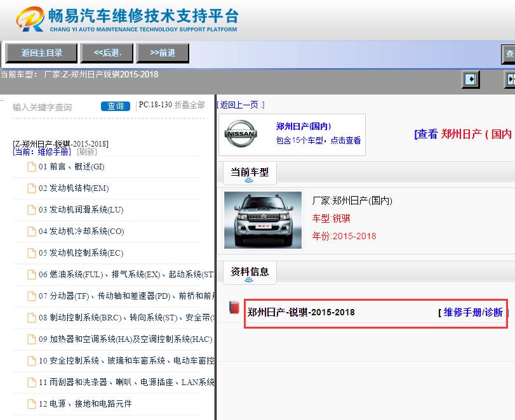This screenshot has height=420, width=515.
Task: Select the 资料信息 tab
Action: coord(250,272)
